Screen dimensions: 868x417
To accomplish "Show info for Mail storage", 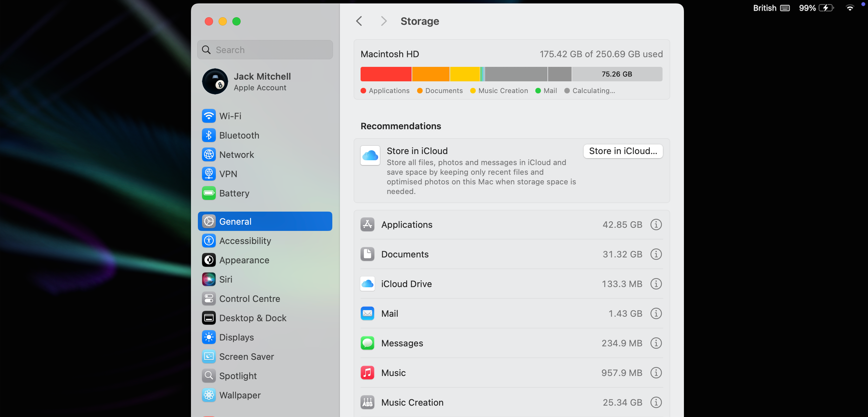I will pyautogui.click(x=656, y=314).
